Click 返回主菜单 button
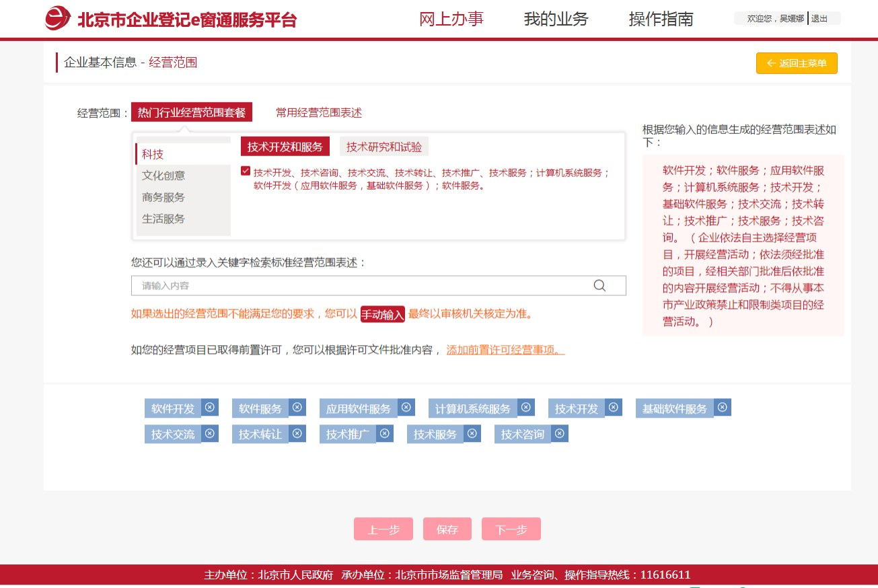The height and width of the screenshot is (588, 878). 797,63
